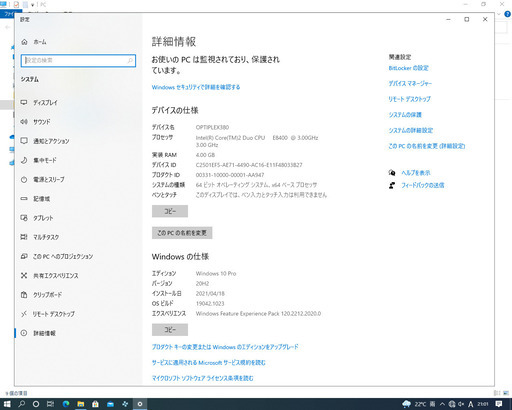This screenshot has height=410, width=512.
Task: Click device name value OPTIPLEX380
Action: click(212, 127)
